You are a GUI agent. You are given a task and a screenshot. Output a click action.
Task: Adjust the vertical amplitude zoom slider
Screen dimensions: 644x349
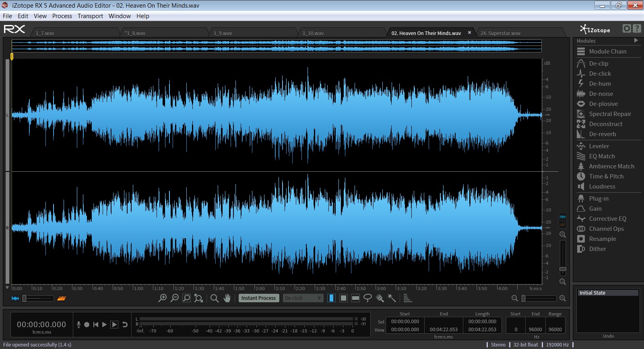(x=563, y=258)
